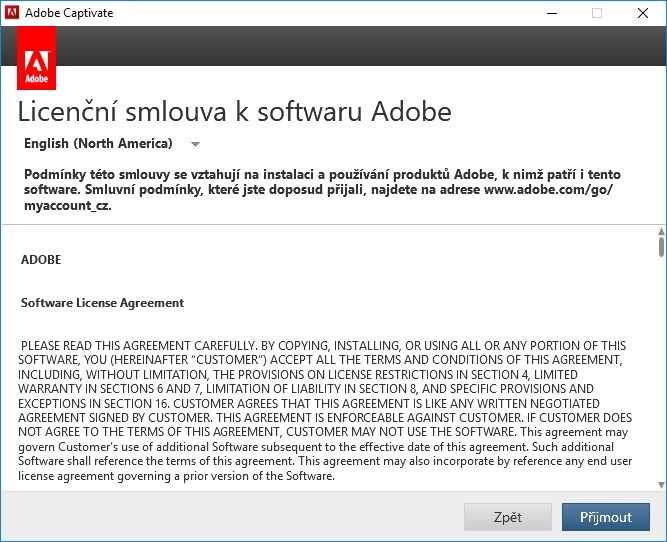Click the "Licenční smlouva k softwaru Adobe" heading

click(235, 110)
